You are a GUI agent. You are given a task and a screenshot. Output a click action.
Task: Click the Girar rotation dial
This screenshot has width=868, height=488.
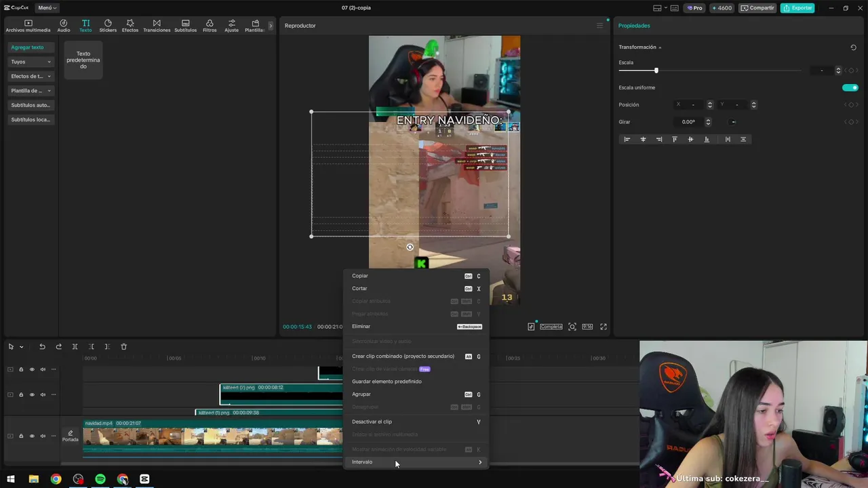pyautogui.click(x=733, y=122)
